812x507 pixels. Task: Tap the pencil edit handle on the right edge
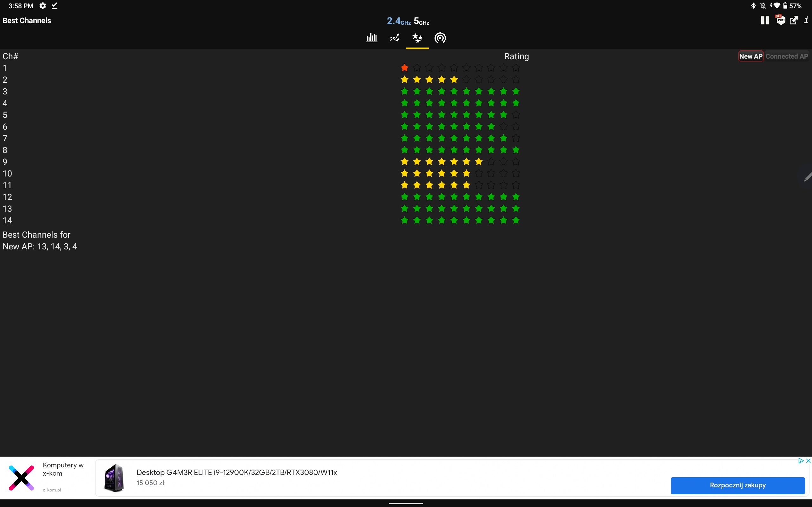pos(807,177)
